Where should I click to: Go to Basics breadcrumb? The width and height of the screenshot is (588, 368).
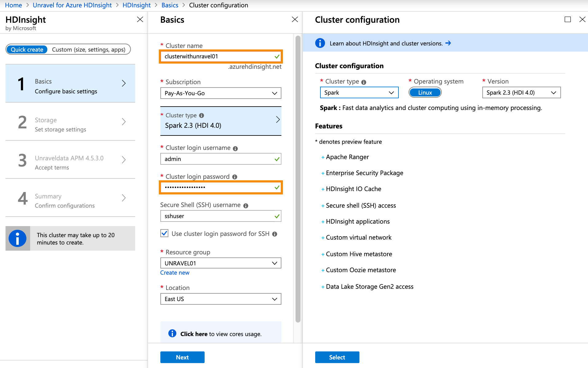(x=170, y=5)
